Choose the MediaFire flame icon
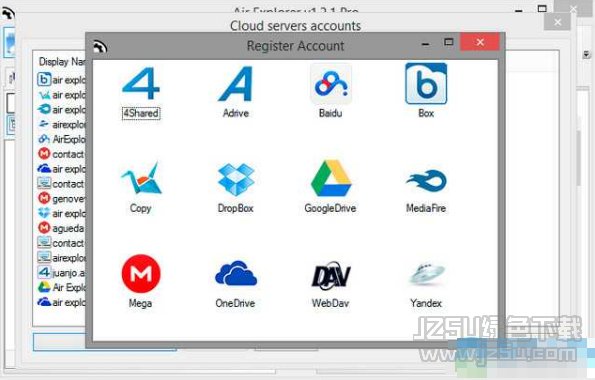Viewport: 595px width, 380px height. click(426, 180)
